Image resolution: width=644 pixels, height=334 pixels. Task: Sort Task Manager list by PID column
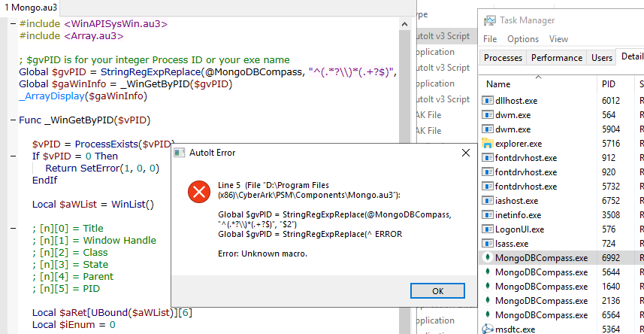coord(615,84)
